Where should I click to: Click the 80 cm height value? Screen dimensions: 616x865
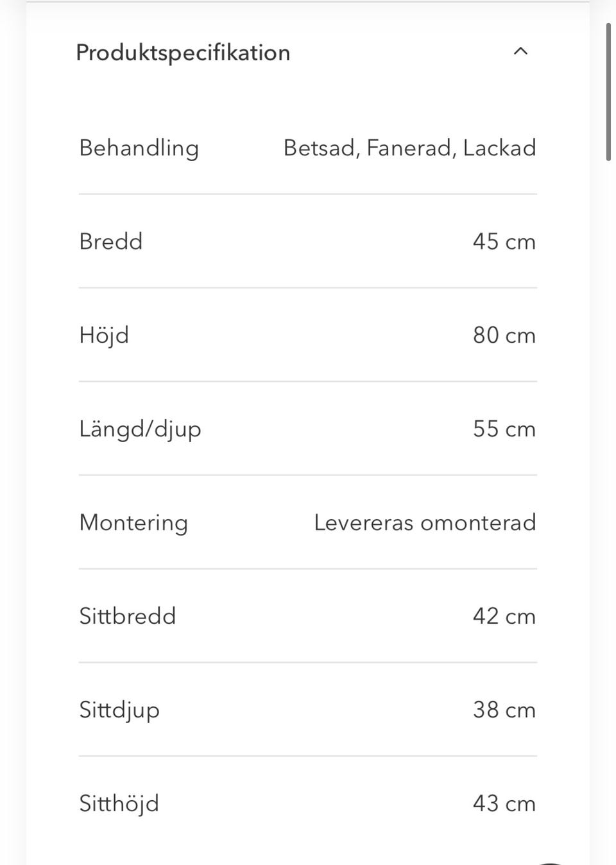(x=504, y=336)
